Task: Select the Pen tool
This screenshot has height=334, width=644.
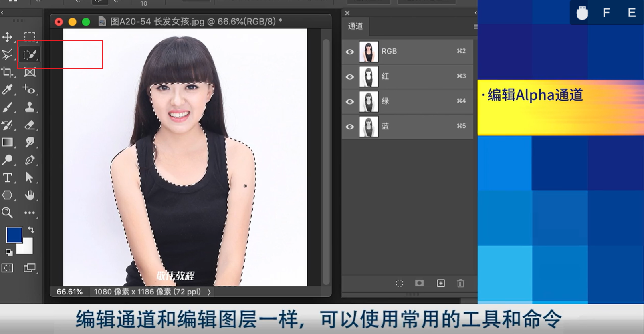Action: tap(30, 160)
